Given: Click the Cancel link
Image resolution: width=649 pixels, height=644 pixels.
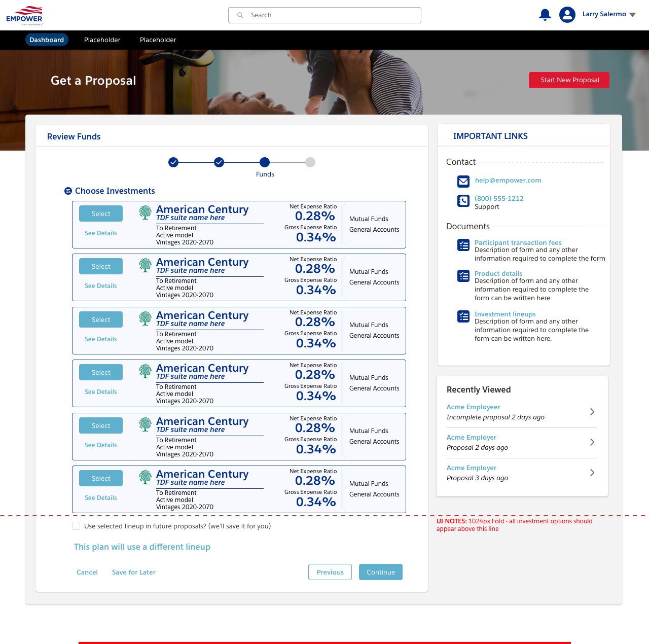Looking at the screenshot, I should [87, 573].
